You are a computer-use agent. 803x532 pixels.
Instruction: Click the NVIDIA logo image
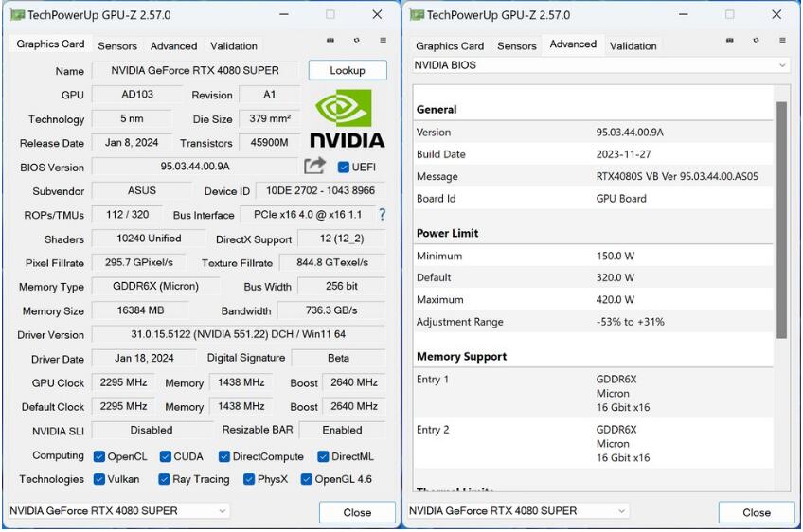point(348,118)
